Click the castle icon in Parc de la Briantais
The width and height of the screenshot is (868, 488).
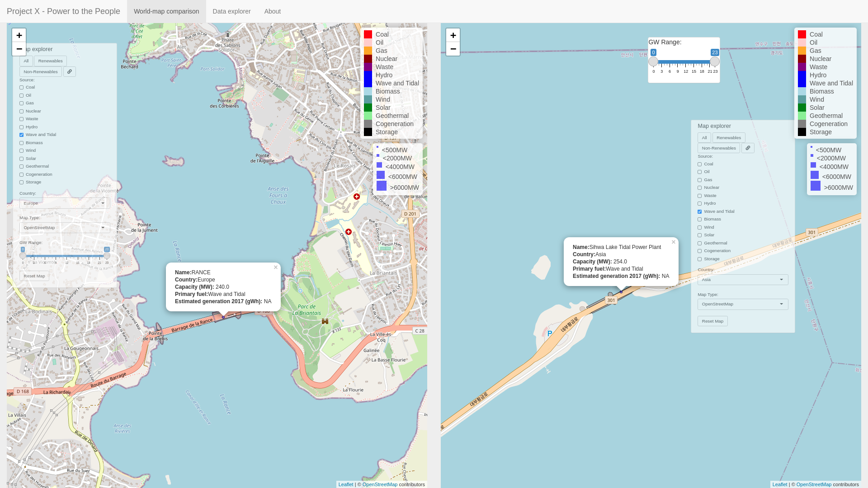(x=325, y=321)
